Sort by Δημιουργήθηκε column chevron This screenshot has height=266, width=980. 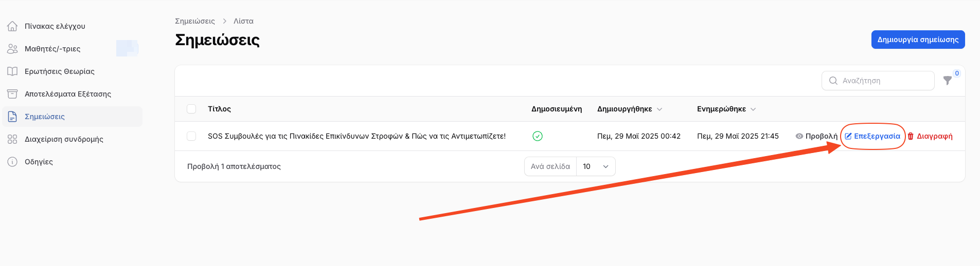(660, 109)
